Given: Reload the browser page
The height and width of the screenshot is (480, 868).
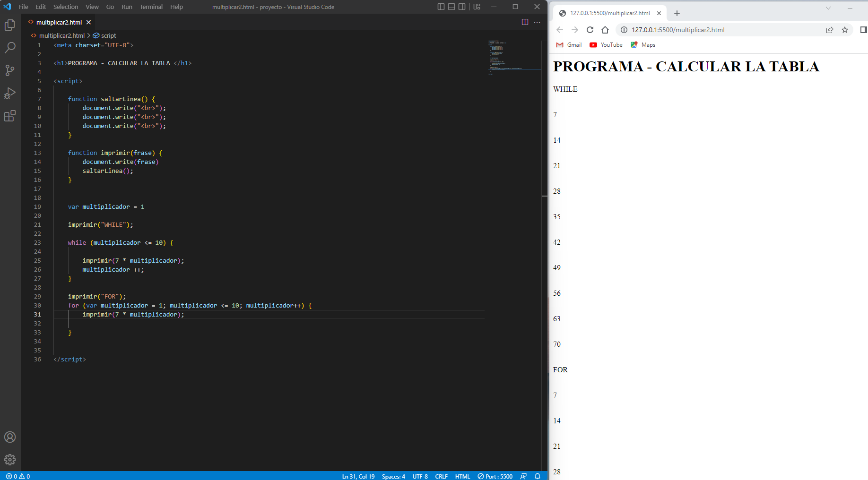Looking at the screenshot, I should [590, 30].
